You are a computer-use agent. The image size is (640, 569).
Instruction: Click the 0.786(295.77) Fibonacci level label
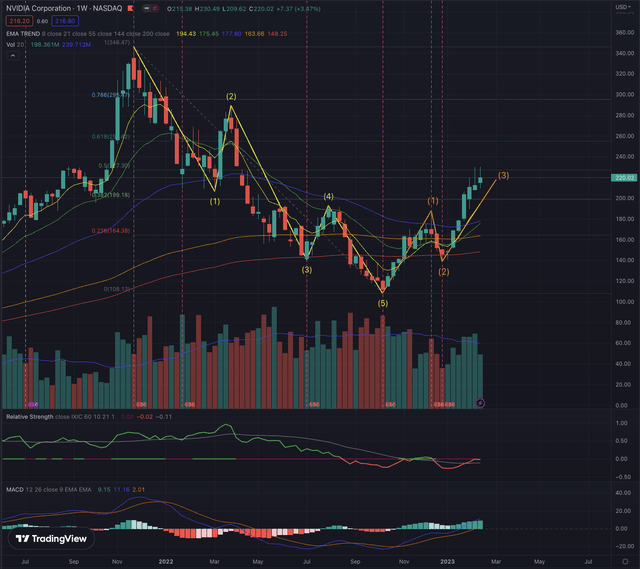pos(110,95)
